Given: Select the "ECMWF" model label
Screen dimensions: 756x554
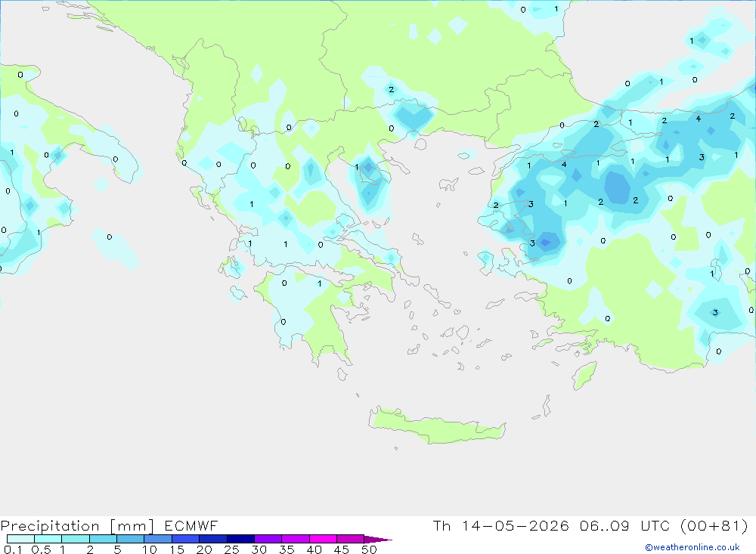Looking at the screenshot, I should click(x=191, y=525).
